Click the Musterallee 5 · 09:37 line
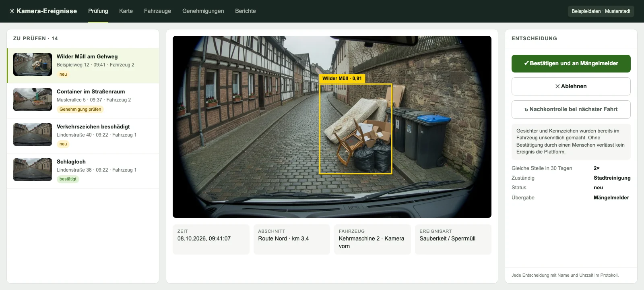644x290 pixels. (x=94, y=100)
